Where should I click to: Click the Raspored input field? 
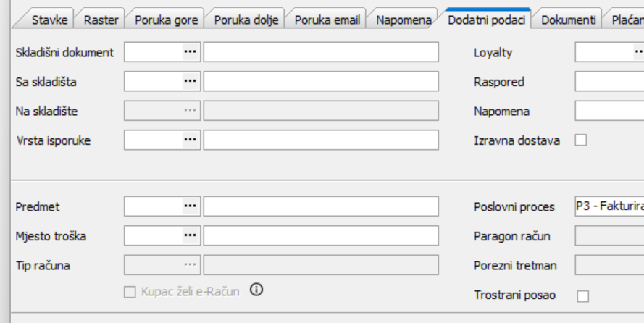tap(609, 82)
